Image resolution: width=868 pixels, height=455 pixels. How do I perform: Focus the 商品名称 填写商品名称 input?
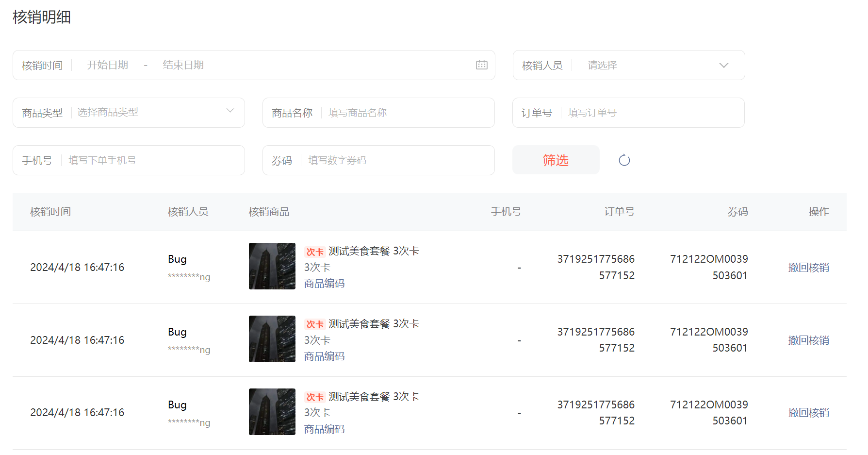[x=378, y=113]
